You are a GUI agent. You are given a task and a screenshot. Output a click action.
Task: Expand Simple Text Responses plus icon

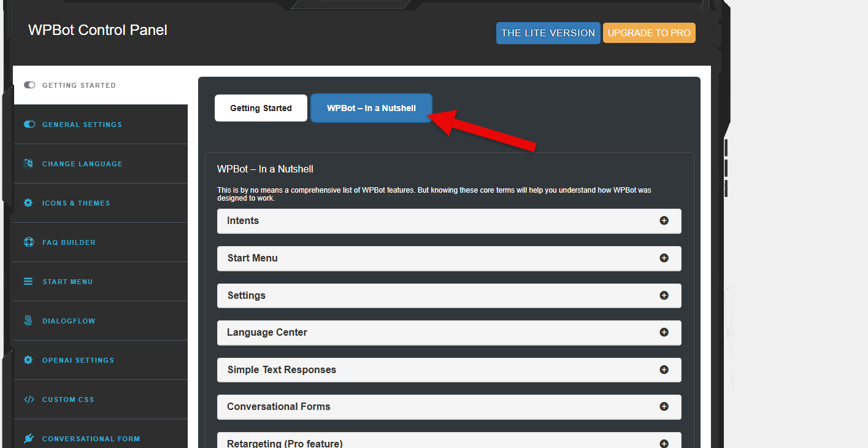click(664, 369)
